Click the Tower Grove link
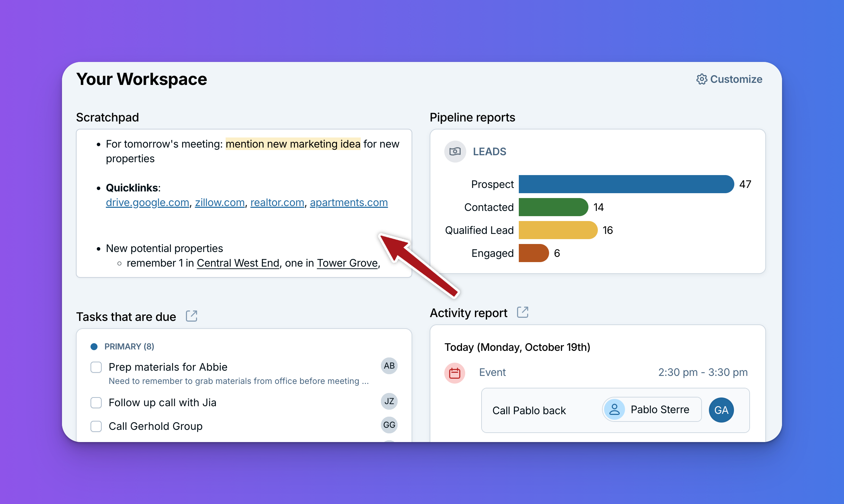This screenshot has height=504, width=844. point(347,263)
